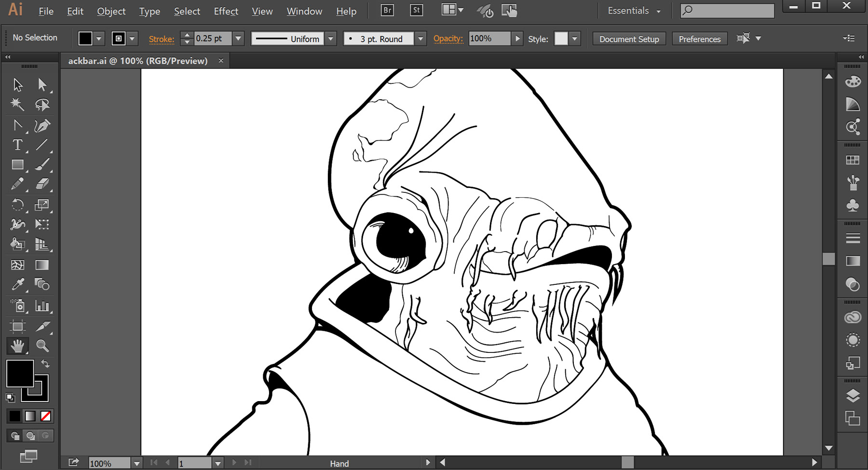Open the stroke weight dropdown

(x=238, y=39)
